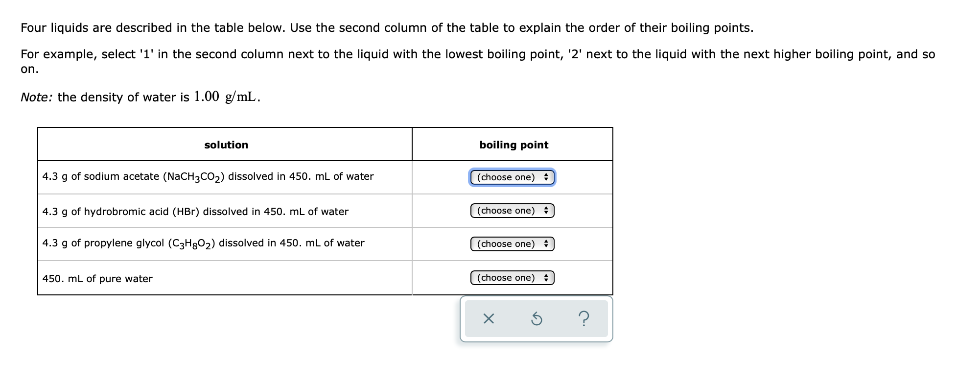This screenshot has height=386, width=980.
Task: Click the 'solution' column header
Action: click(226, 145)
